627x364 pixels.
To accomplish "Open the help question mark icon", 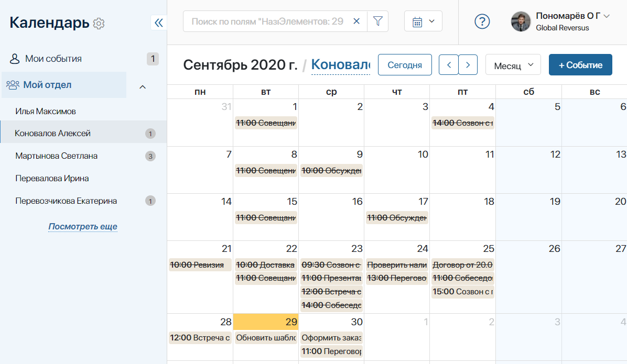I will tap(482, 21).
